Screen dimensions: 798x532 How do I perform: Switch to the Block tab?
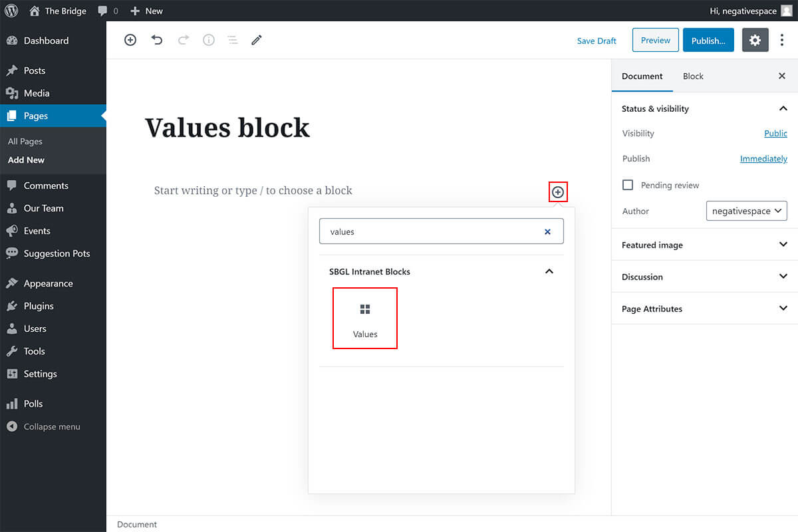tap(693, 76)
